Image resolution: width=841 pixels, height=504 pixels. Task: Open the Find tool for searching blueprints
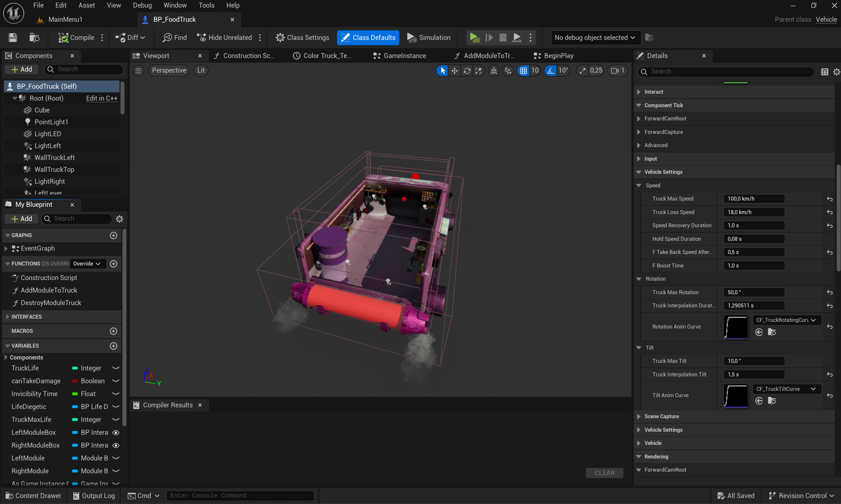click(174, 37)
